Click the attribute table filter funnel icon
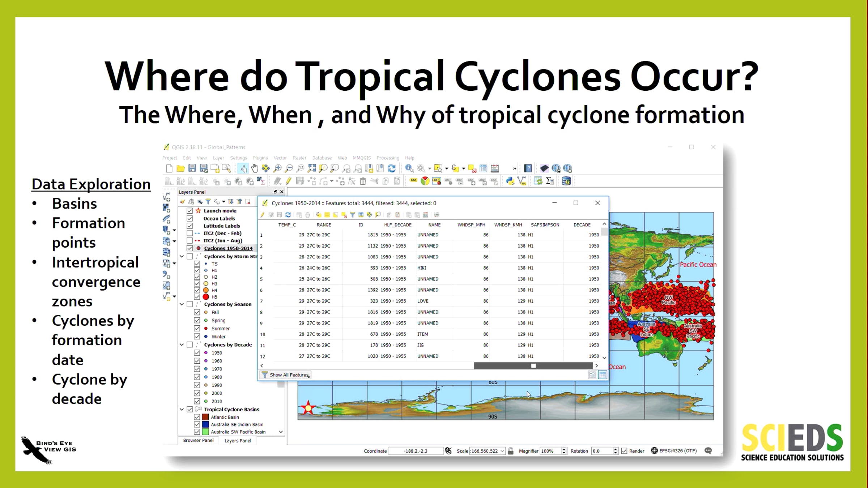Viewport: 868px width, 488px height. tap(353, 215)
